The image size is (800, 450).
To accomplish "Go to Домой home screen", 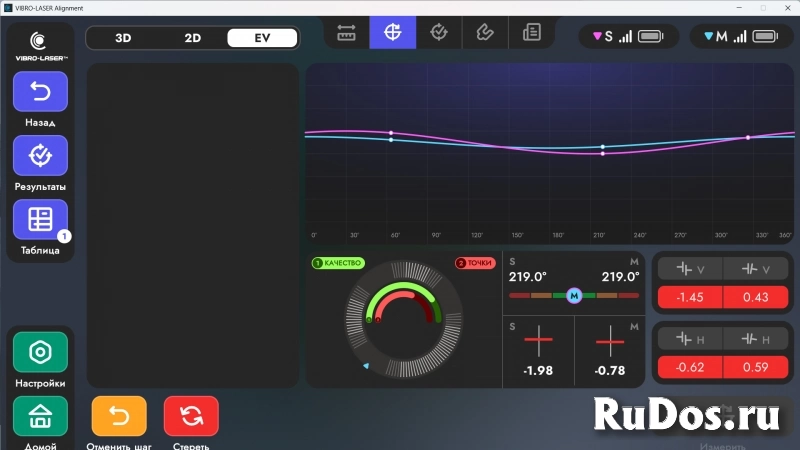I will (40, 415).
